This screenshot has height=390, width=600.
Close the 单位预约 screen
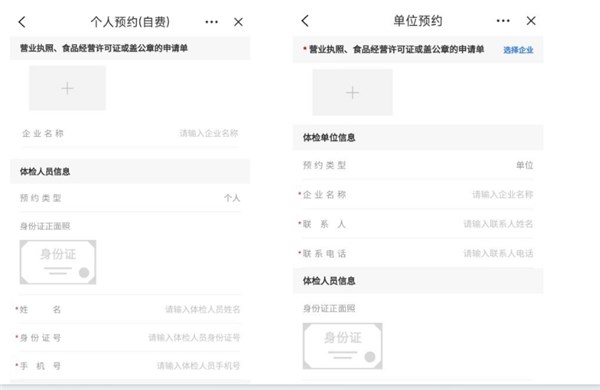pos(531,21)
